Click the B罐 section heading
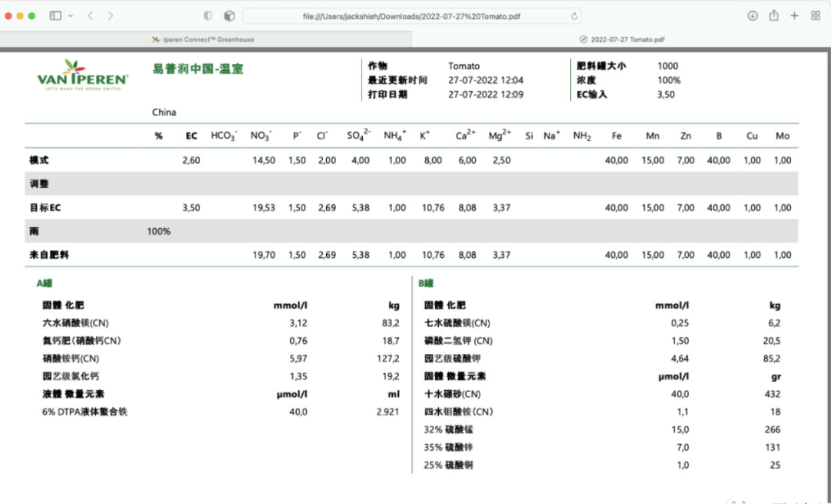Image resolution: width=831 pixels, height=504 pixels. (x=426, y=283)
